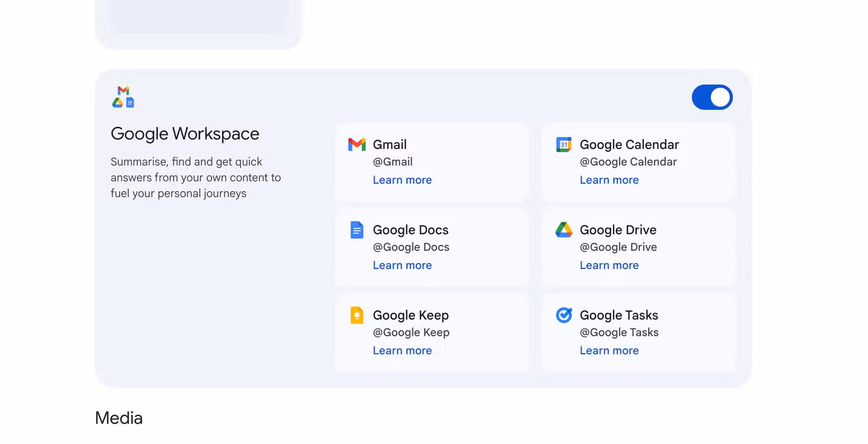Viewport: 868px width, 444px height.
Task: Open Learn more under Google Calendar
Action: pyautogui.click(x=609, y=180)
